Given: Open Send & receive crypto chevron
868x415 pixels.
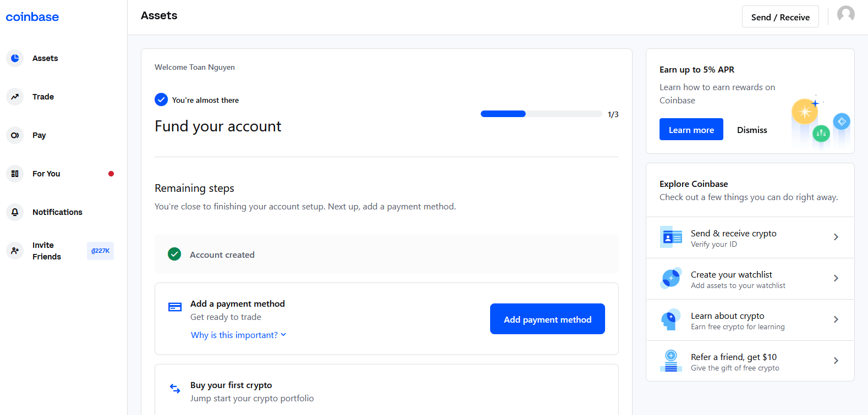Looking at the screenshot, I should (836, 237).
